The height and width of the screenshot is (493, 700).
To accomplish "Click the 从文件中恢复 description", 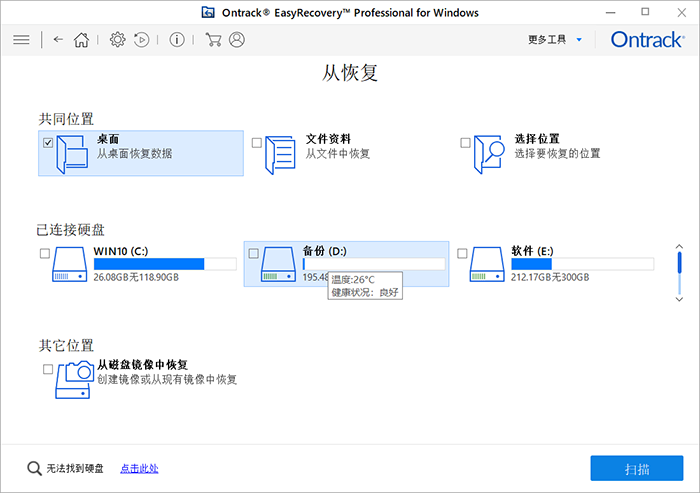I will 338,154.
